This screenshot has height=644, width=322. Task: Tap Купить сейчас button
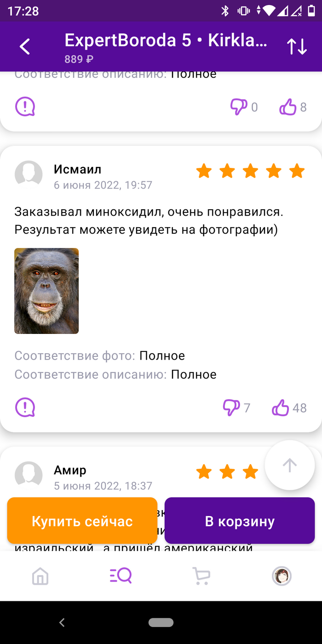click(82, 521)
